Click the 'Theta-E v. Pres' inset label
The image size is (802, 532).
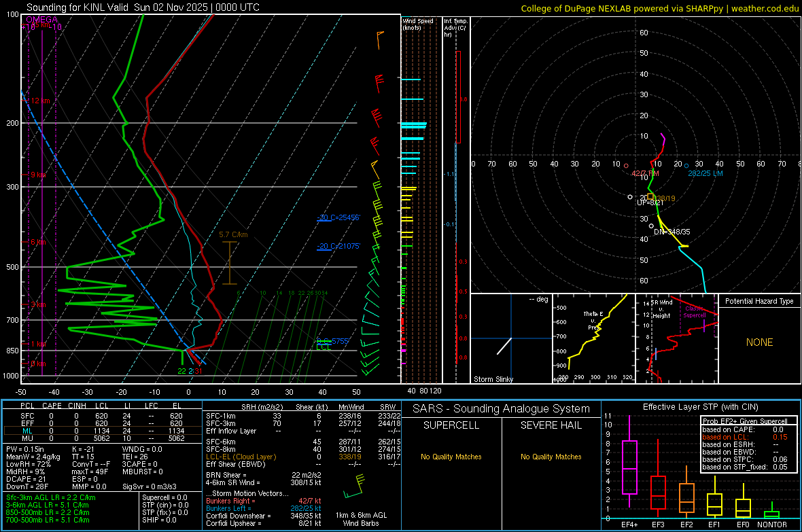(593, 320)
